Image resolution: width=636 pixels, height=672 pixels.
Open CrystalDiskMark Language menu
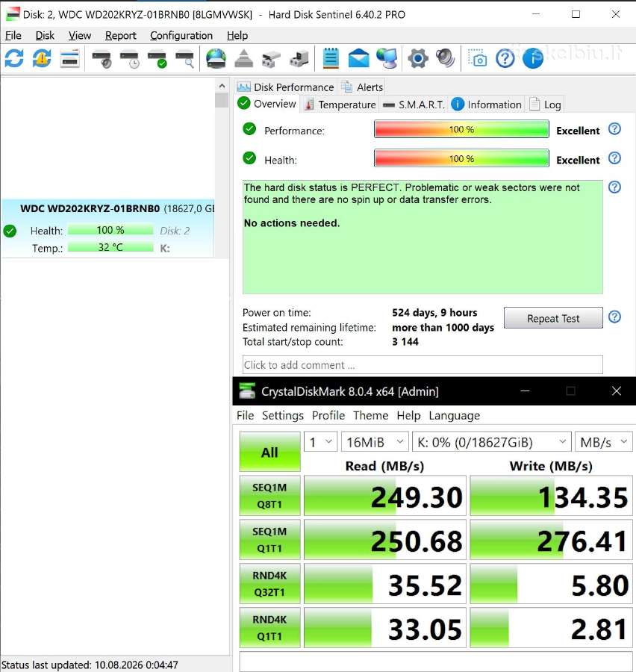click(455, 415)
